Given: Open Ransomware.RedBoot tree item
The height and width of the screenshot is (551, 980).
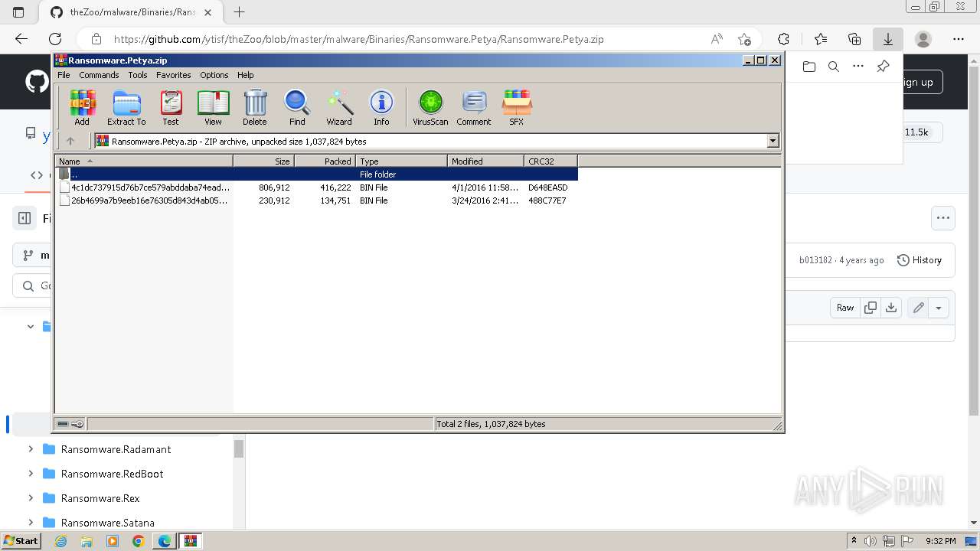Looking at the screenshot, I should (112, 474).
